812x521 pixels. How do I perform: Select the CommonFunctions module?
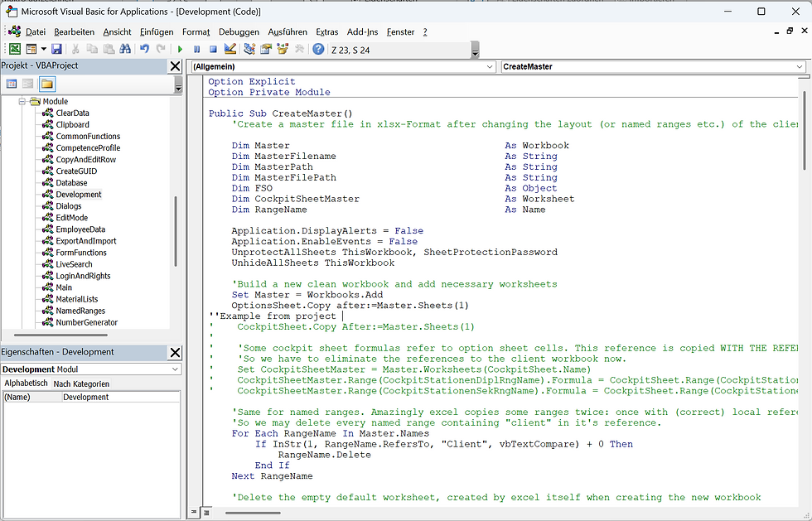click(x=88, y=136)
